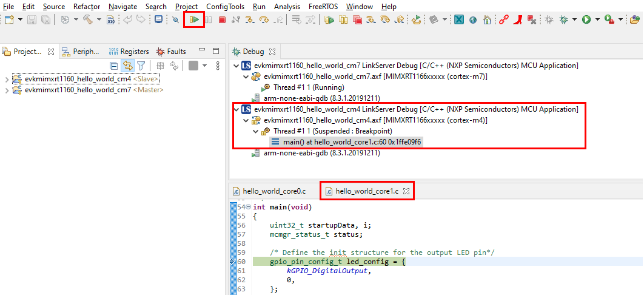This screenshot has height=295, width=644.
Task: Toggle the line 54 fold marker beside main
Action: [x=249, y=207]
